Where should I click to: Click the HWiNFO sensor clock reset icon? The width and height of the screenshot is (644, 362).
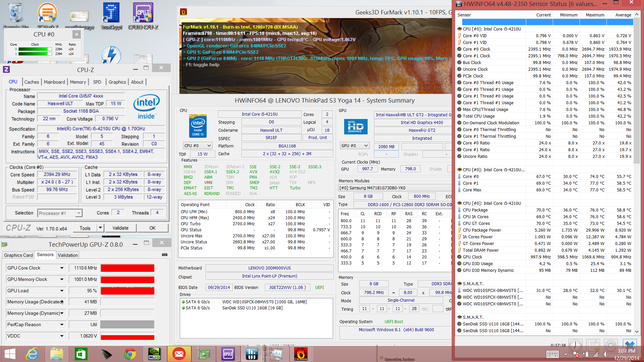pyautogui.click(x=575, y=345)
